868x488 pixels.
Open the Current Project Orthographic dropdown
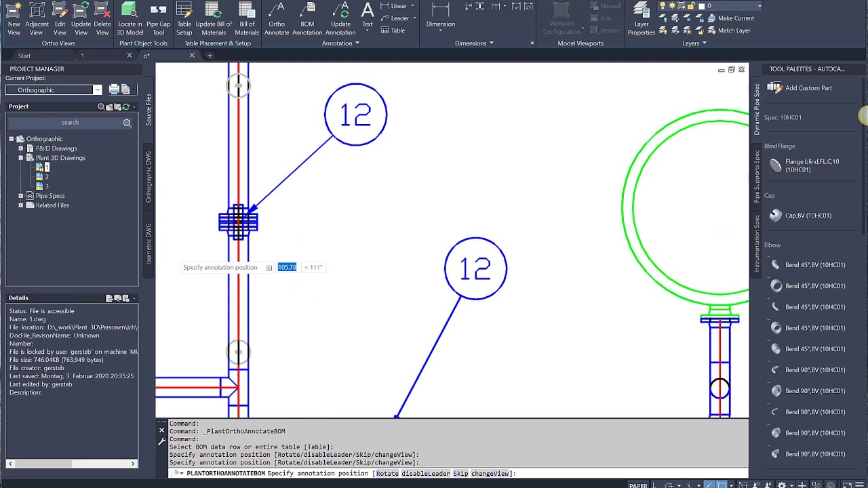click(x=54, y=89)
